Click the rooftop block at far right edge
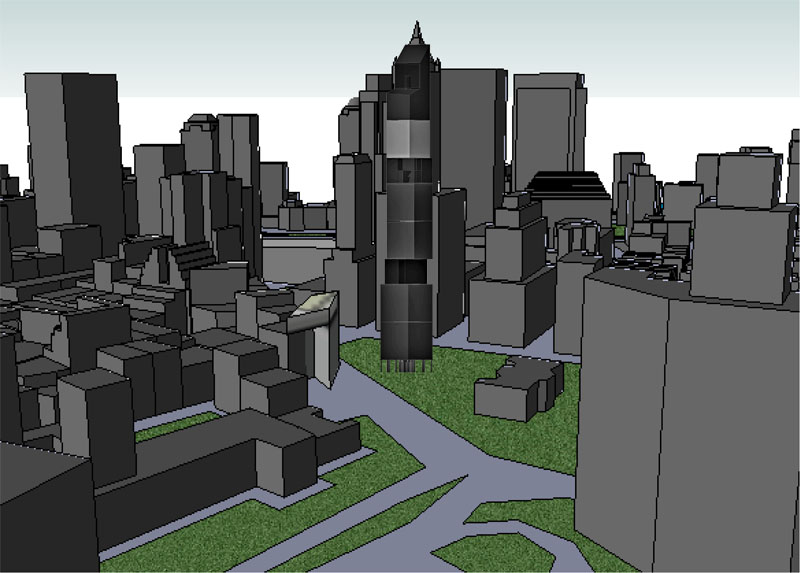800x573 pixels. pos(745,250)
